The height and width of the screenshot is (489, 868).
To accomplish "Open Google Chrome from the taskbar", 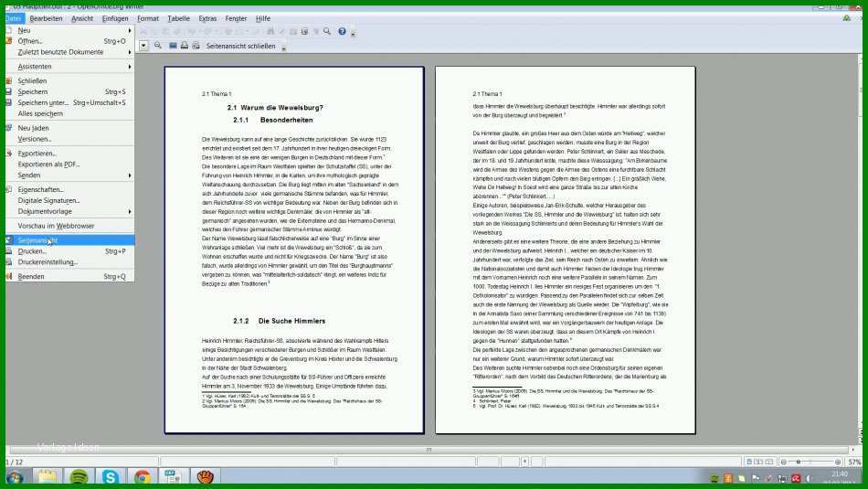I will [142, 476].
